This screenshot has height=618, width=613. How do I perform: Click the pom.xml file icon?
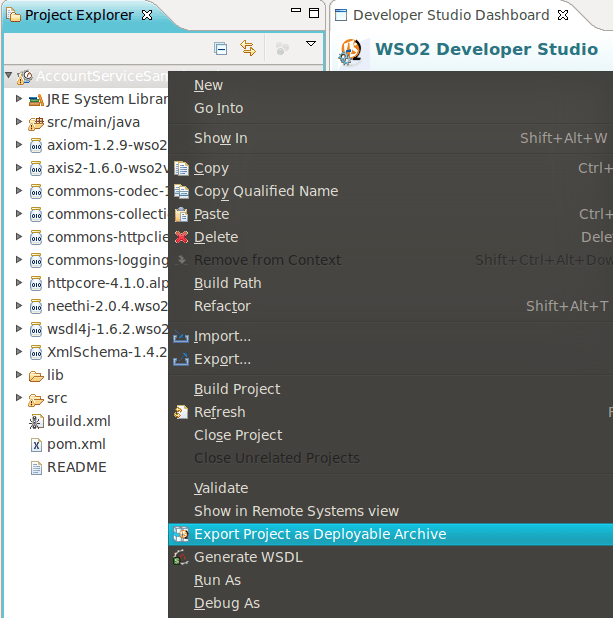click(x=36, y=445)
